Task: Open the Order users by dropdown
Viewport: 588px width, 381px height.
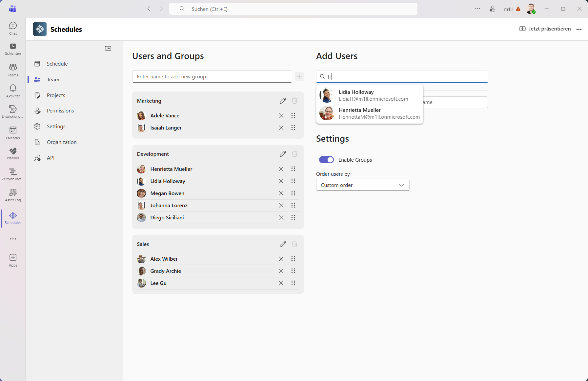Action: coord(362,185)
